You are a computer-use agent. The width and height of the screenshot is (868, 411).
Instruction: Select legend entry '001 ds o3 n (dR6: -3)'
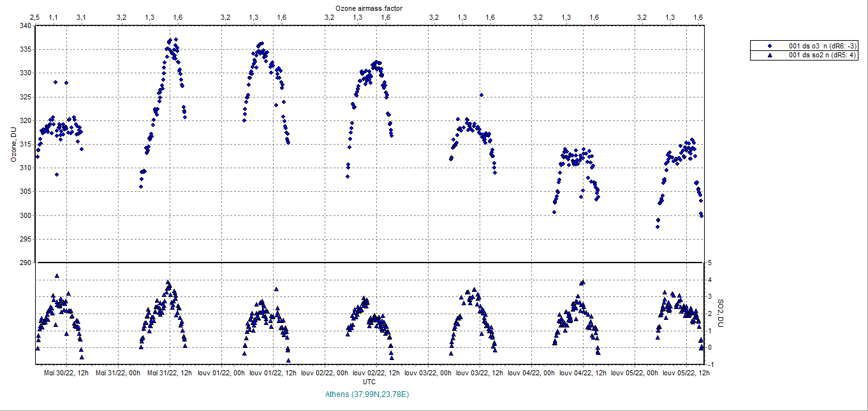(x=823, y=46)
